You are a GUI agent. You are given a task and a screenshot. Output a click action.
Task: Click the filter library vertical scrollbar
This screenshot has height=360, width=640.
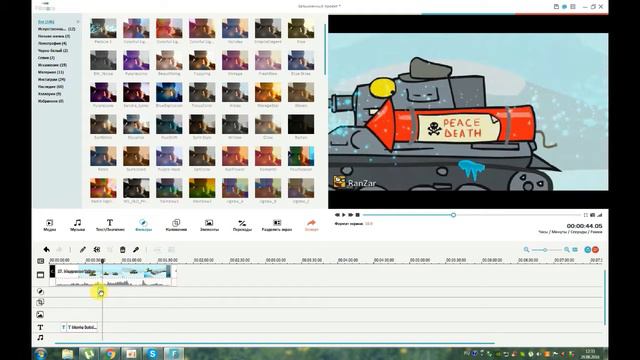(325, 49)
